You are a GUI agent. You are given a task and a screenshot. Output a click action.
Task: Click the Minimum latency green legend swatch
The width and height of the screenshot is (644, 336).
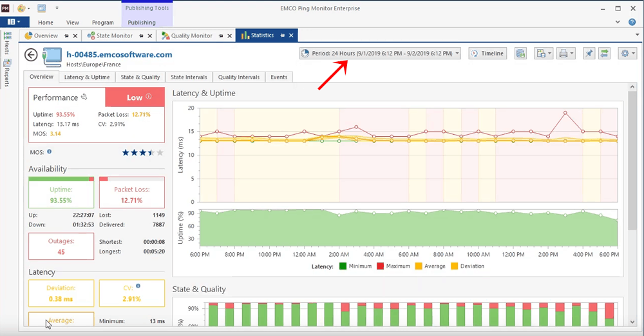pos(343,266)
